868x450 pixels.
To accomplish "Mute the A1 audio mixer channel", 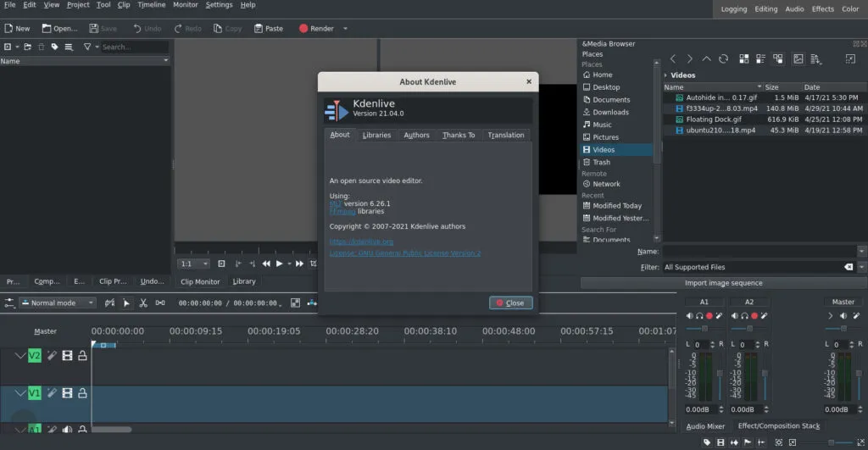I will [689, 316].
